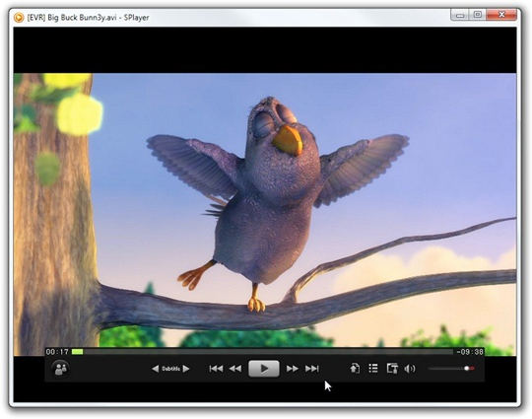Fast forward the video
Screen dimensions: 532x419
click(x=292, y=369)
